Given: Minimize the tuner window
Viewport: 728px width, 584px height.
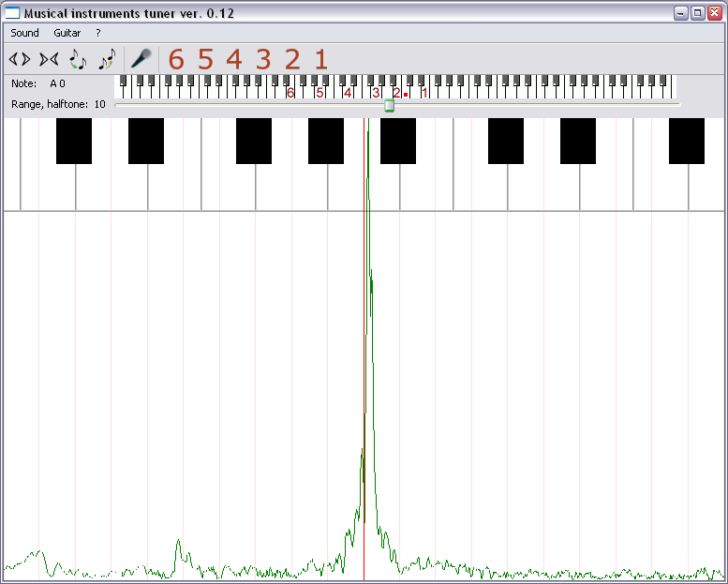Looking at the screenshot, I should coord(680,13).
